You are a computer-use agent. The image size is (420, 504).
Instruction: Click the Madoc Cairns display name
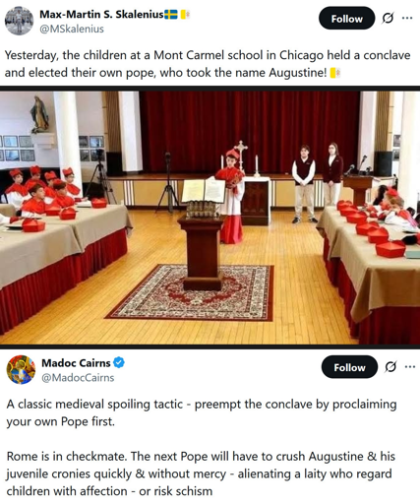point(76,363)
